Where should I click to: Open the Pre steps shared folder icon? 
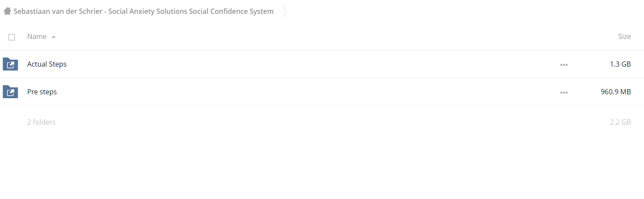(10, 92)
